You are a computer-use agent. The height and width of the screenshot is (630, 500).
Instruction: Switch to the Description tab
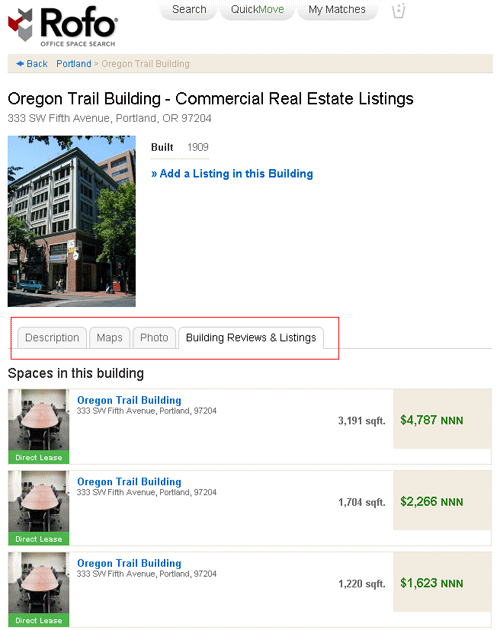[x=52, y=338]
